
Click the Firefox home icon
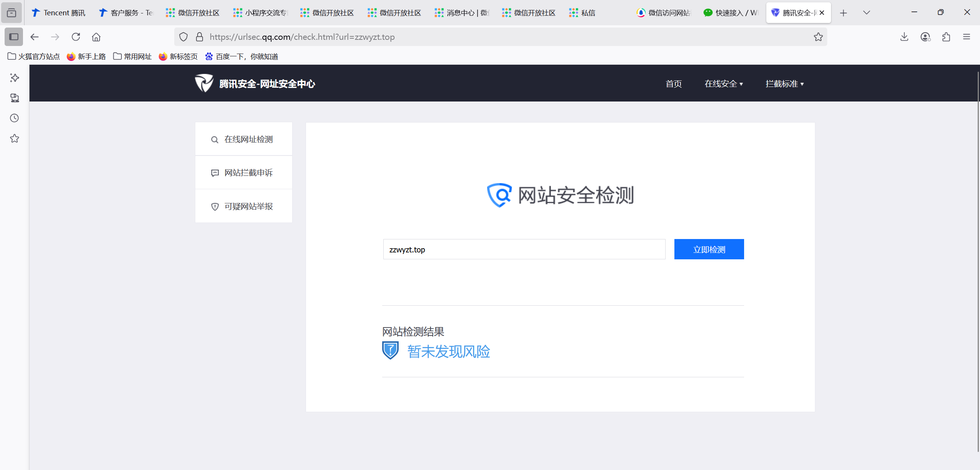tap(96, 37)
